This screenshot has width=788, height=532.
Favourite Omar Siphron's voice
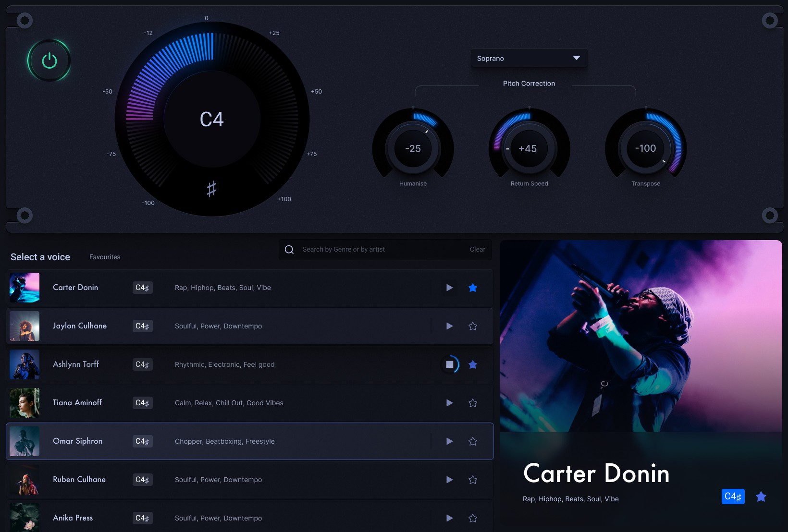pos(472,441)
